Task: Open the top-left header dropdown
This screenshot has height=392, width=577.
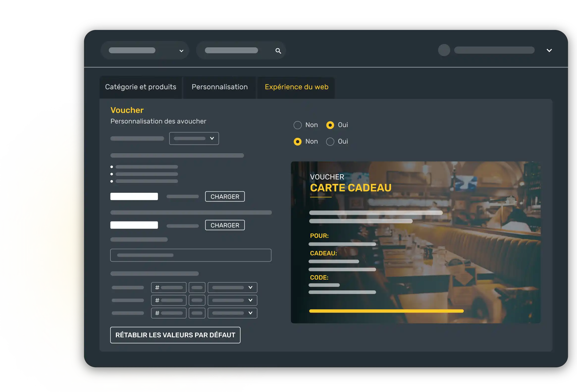Action: 145,50
